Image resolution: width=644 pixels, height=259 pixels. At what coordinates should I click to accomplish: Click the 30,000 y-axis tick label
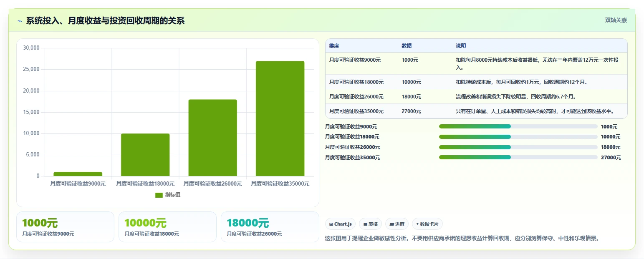[31, 48]
